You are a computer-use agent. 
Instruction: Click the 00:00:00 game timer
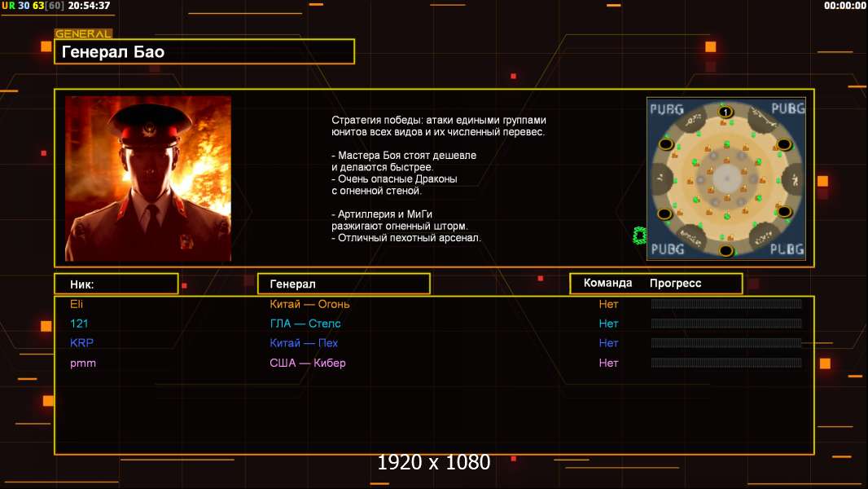(x=844, y=6)
